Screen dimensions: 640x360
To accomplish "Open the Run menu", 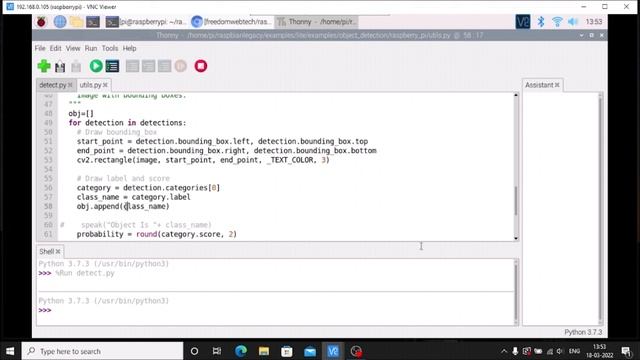I will (x=91, y=48).
